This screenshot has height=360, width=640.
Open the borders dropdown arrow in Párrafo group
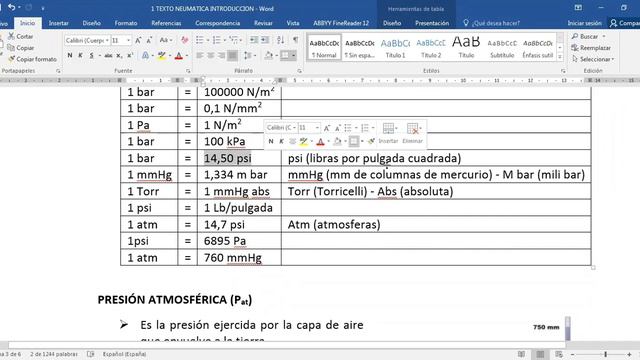293,56
